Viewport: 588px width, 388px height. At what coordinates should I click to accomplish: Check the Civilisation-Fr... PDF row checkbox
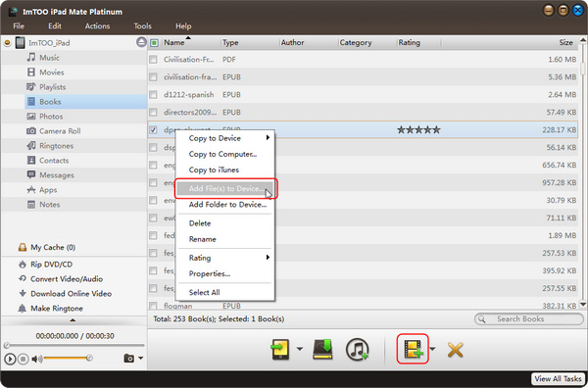(153, 59)
